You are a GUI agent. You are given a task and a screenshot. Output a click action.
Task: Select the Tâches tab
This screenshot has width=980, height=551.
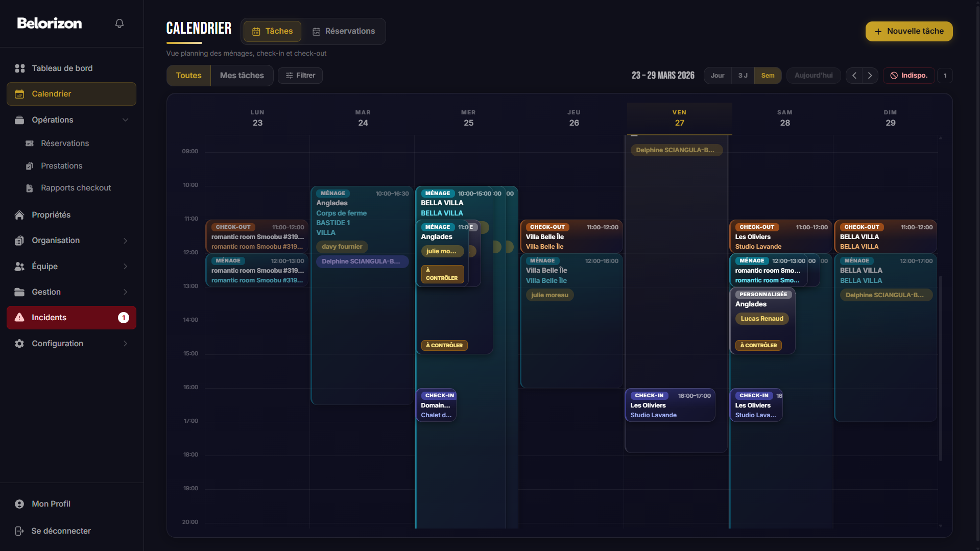click(x=272, y=31)
